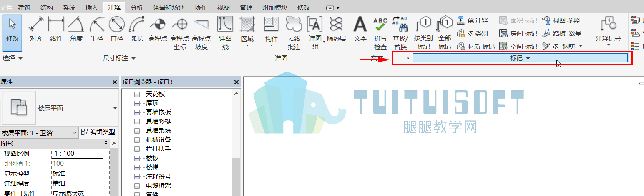The width and height of the screenshot is (644, 196).
Task: Expand the 标记 panel title dropdown
Action: 520,58
